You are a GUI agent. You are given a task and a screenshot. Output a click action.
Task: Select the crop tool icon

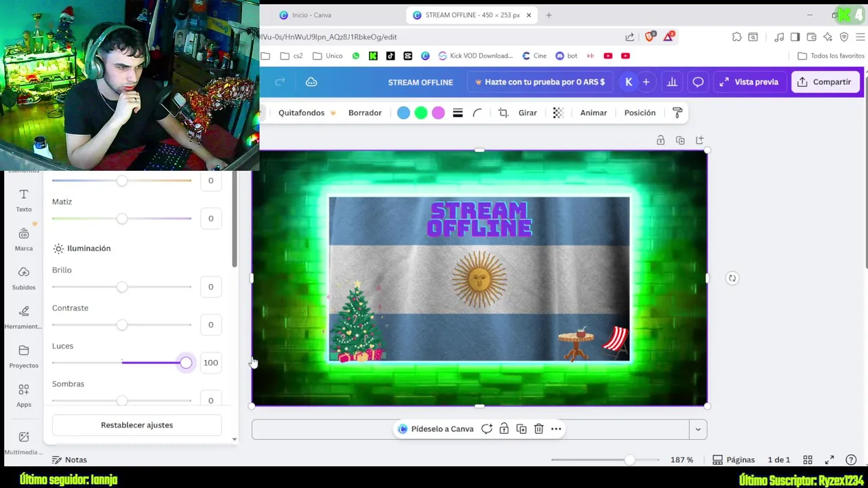(503, 113)
